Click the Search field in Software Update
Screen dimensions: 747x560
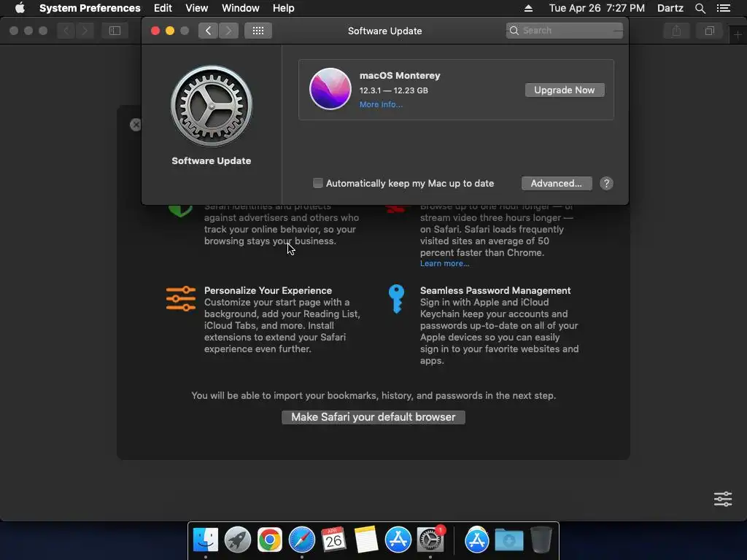564,31
